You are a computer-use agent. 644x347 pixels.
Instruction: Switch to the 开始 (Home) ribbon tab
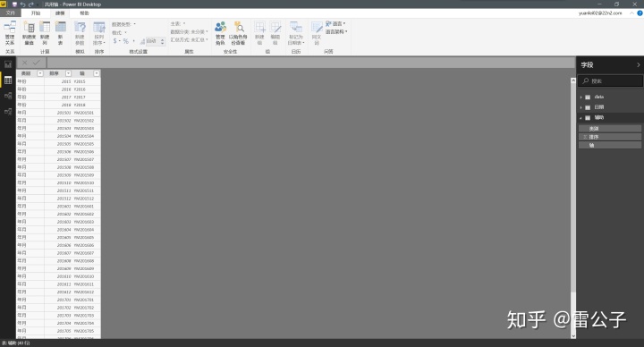click(x=36, y=13)
